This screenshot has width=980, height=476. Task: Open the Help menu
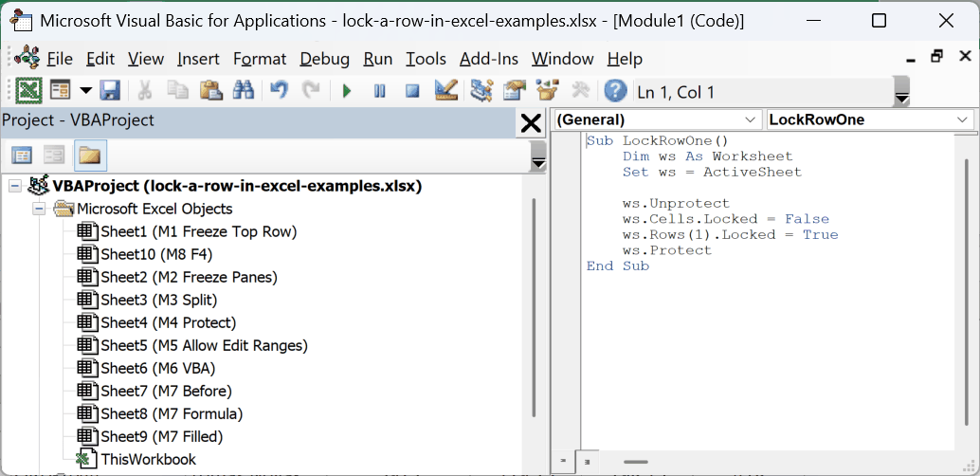[625, 59]
